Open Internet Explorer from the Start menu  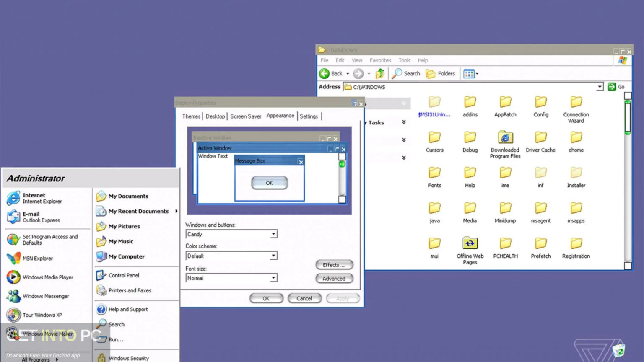[x=34, y=198]
